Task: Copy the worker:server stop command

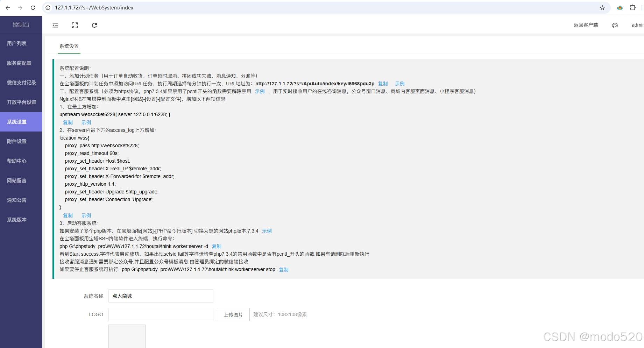Action: tap(284, 270)
